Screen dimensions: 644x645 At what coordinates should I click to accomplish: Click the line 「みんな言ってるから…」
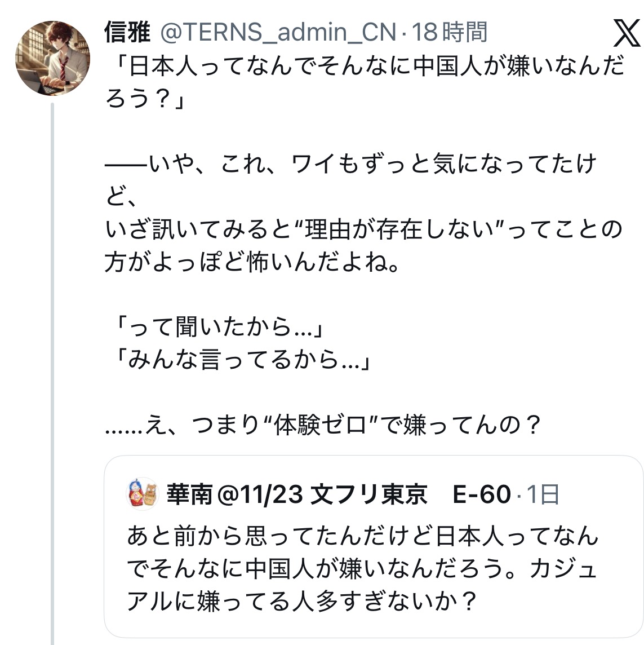click(238, 360)
